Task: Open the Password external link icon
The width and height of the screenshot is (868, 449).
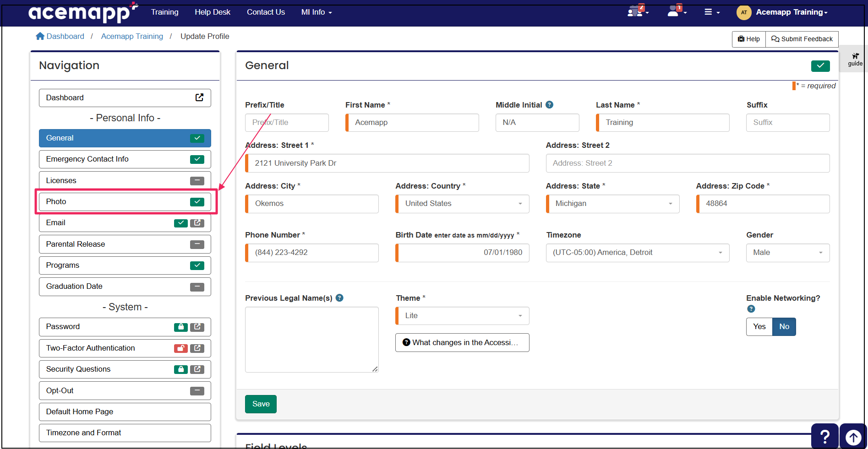Action: point(197,327)
